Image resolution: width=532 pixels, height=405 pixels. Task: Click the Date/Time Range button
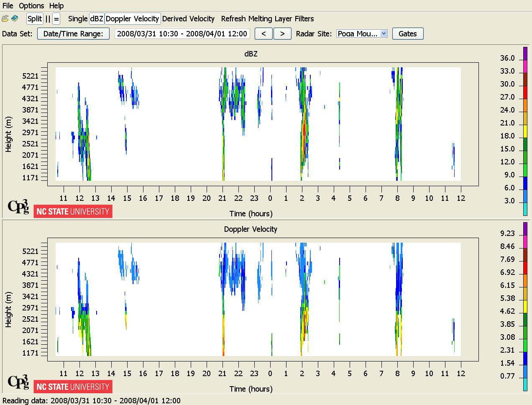pyautogui.click(x=73, y=34)
